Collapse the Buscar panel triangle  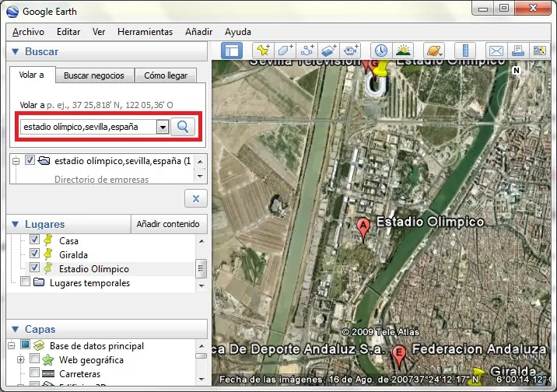coord(15,51)
